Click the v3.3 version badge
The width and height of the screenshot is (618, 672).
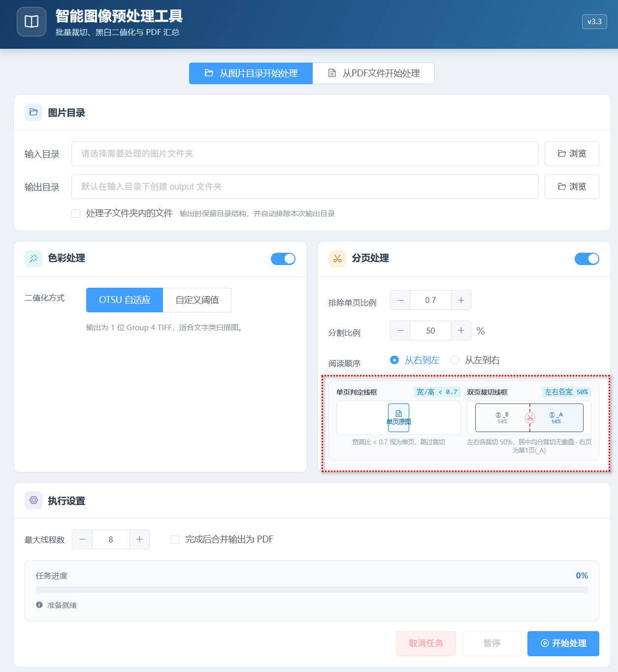594,22
